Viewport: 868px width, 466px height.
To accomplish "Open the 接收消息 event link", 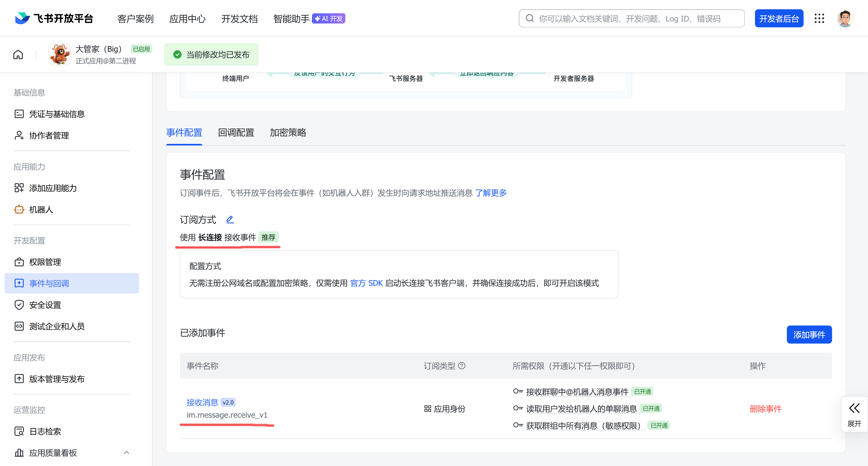I will point(203,402).
